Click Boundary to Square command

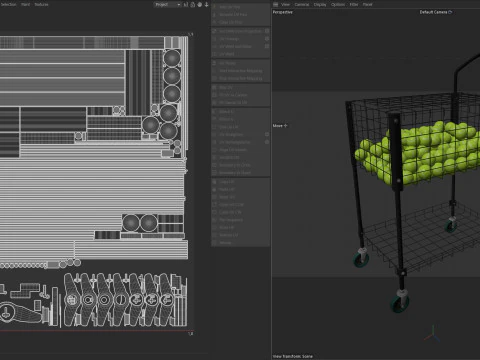point(241,173)
